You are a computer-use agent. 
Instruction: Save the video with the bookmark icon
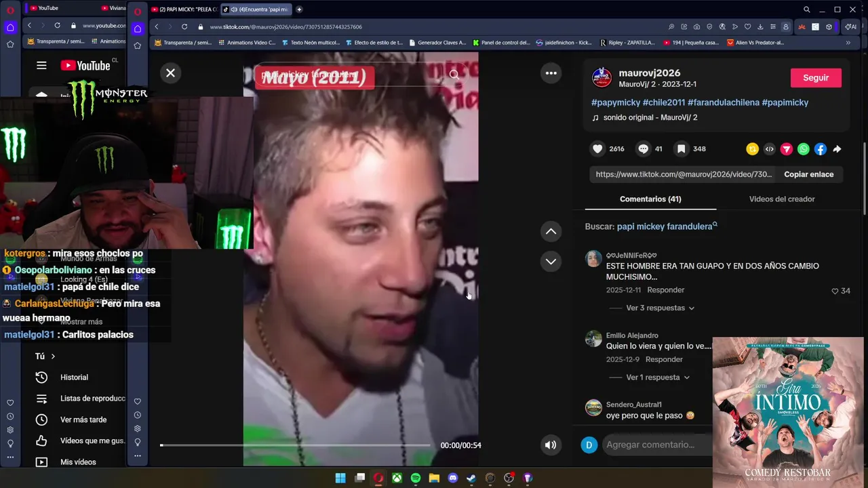point(681,148)
